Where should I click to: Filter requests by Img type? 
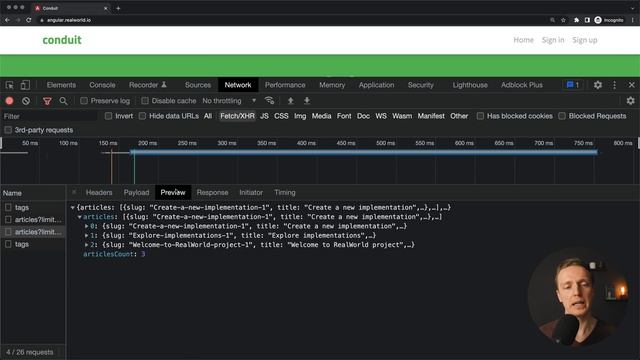(300, 116)
